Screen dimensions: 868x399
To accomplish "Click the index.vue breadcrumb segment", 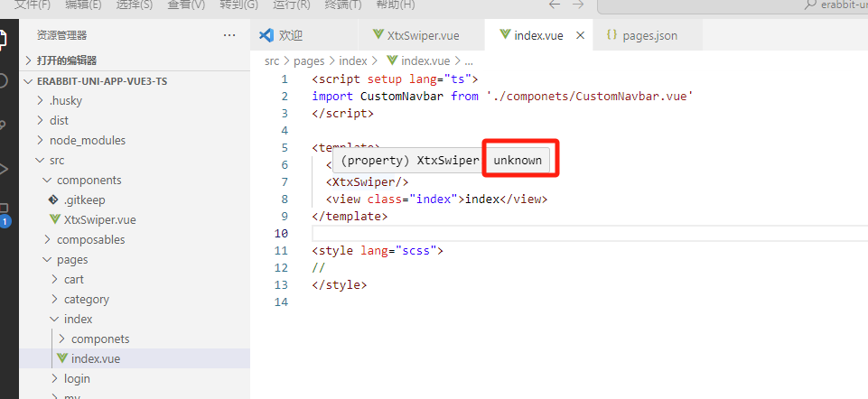I will pyautogui.click(x=425, y=60).
